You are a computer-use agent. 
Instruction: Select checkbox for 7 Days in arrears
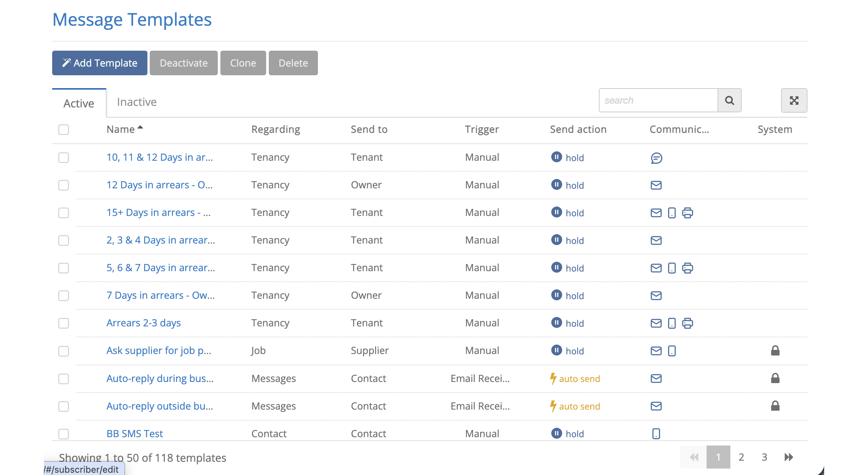(64, 295)
